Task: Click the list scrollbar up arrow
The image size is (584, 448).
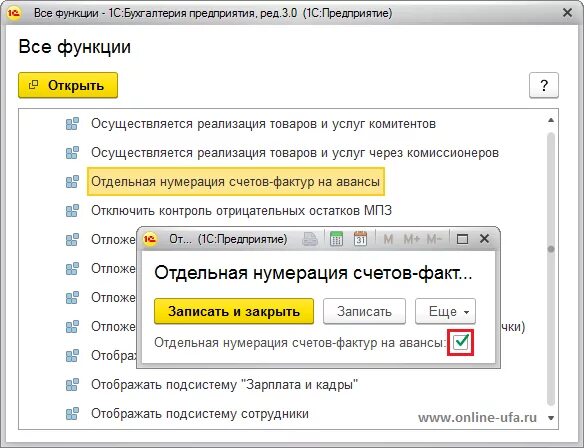Action: pos(551,120)
